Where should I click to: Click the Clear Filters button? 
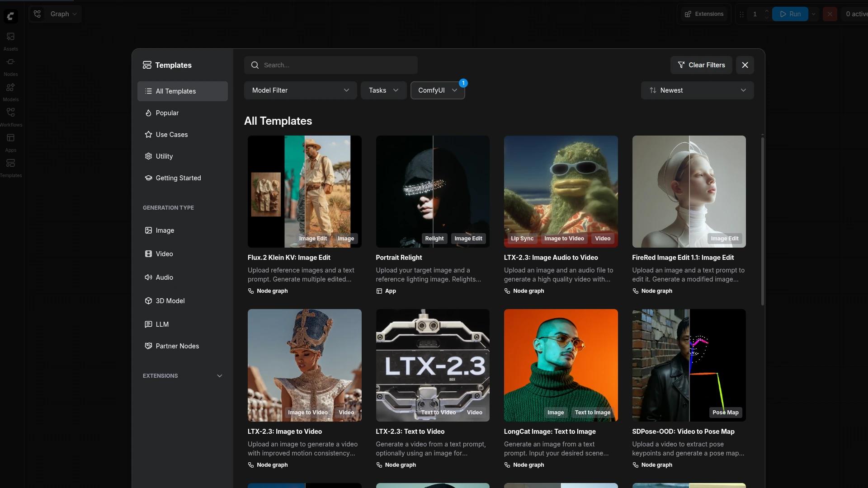[701, 65]
